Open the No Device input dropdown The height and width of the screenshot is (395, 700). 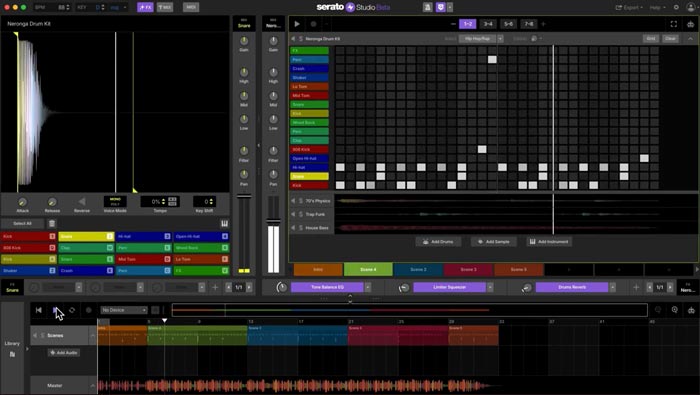pyautogui.click(x=124, y=310)
